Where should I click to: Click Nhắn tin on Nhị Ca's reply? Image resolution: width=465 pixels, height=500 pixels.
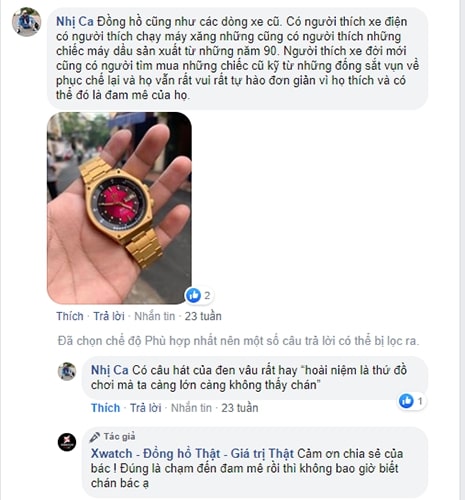(x=191, y=408)
